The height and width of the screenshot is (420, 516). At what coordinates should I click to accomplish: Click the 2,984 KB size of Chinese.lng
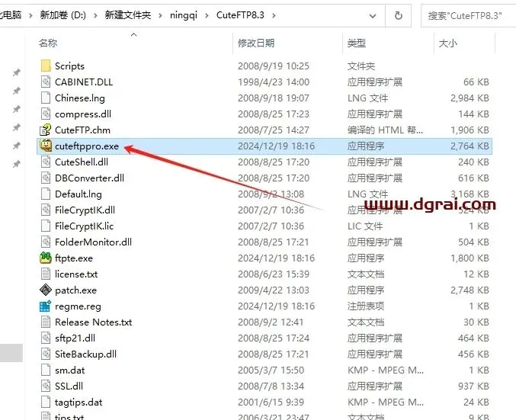(470, 98)
